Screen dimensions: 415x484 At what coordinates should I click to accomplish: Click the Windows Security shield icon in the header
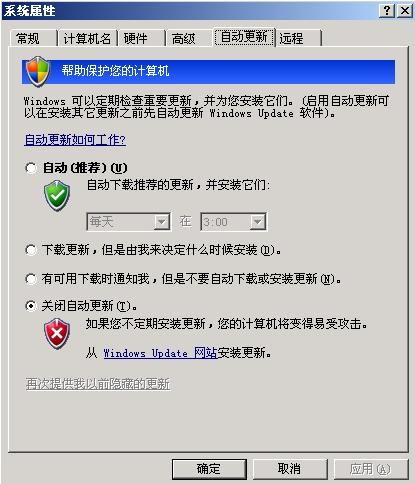click(38, 71)
